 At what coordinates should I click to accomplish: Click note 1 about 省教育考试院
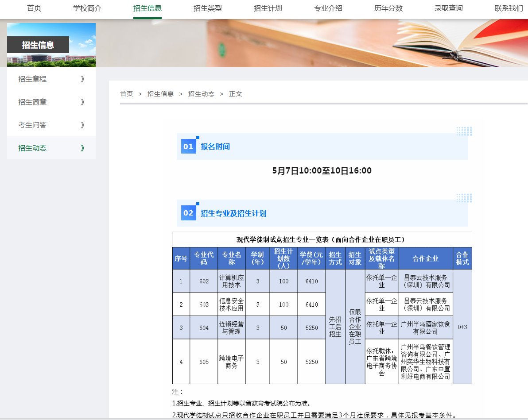[x=242, y=403]
